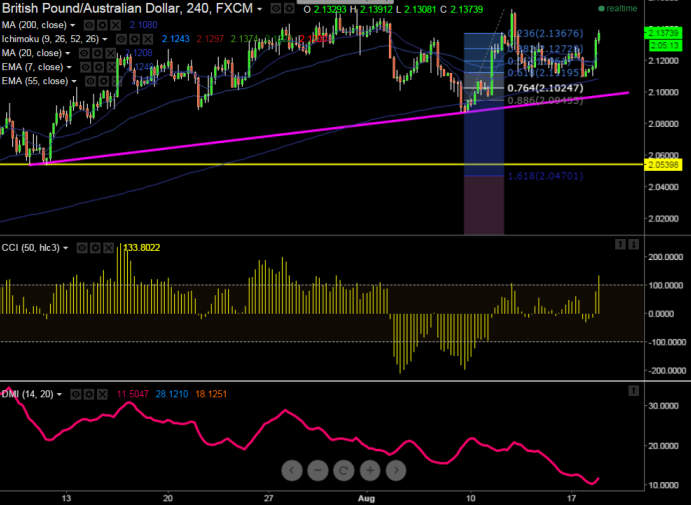Move CCI pane down with arrow icon

tap(633, 244)
